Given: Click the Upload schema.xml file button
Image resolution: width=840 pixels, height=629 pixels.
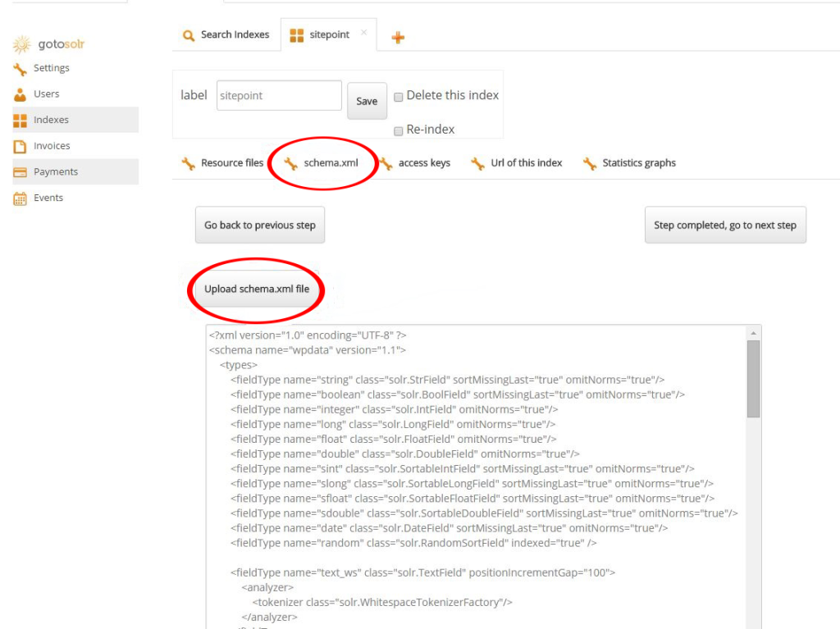Looking at the screenshot, I should coord(257,289).
